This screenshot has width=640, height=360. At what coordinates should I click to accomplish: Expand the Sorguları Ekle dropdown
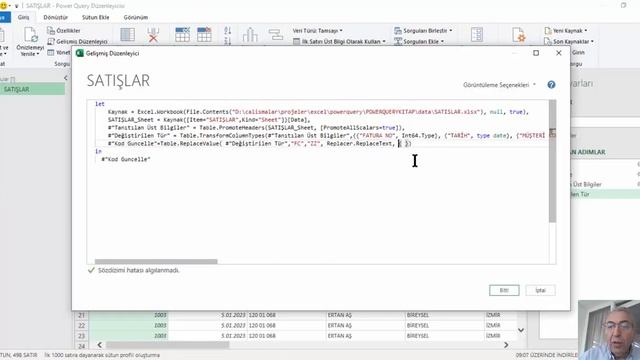[x=419, y=41]
